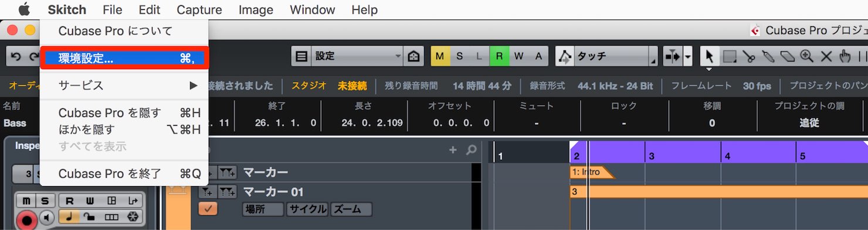The image size is (868, 230).
Task: Click the 未接続 studio connection status
Action: click(352, 85)
